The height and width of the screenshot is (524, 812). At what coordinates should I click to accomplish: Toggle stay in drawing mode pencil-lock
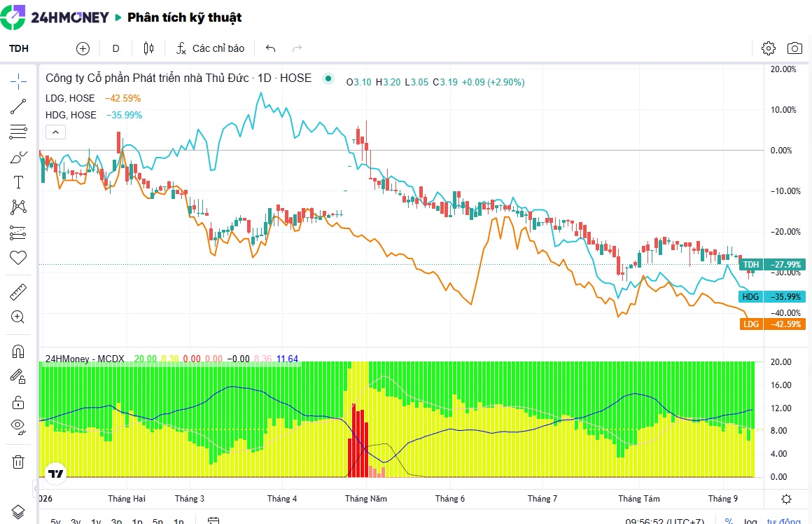(x=18, y=377)
